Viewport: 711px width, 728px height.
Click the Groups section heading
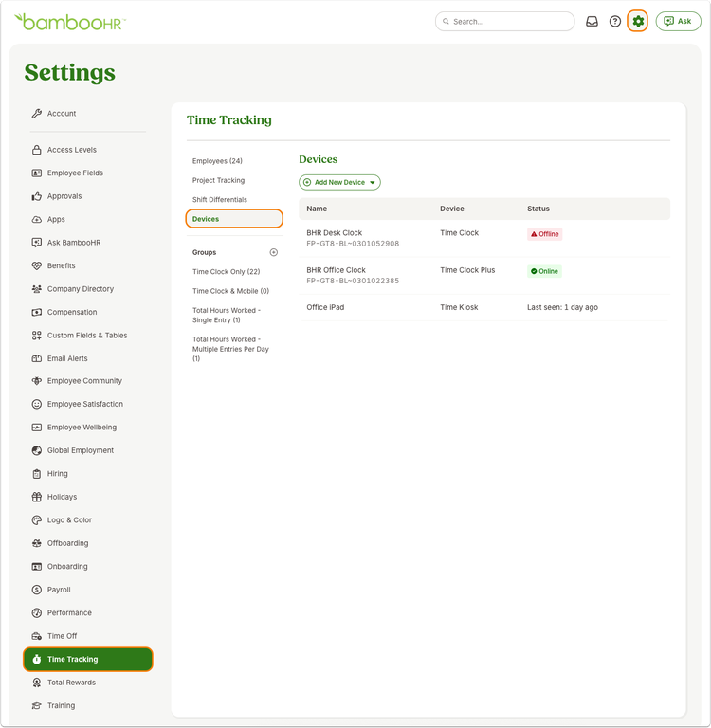tap(205, 252)
